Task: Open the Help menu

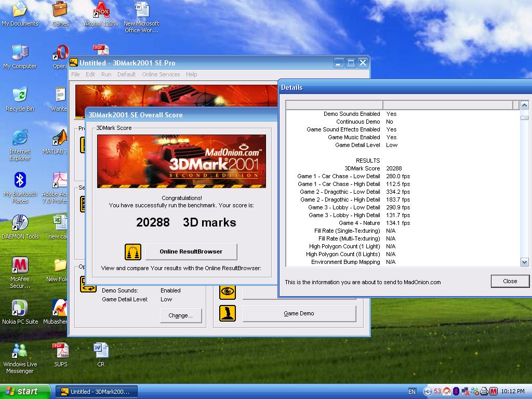Action: [191, 74]
